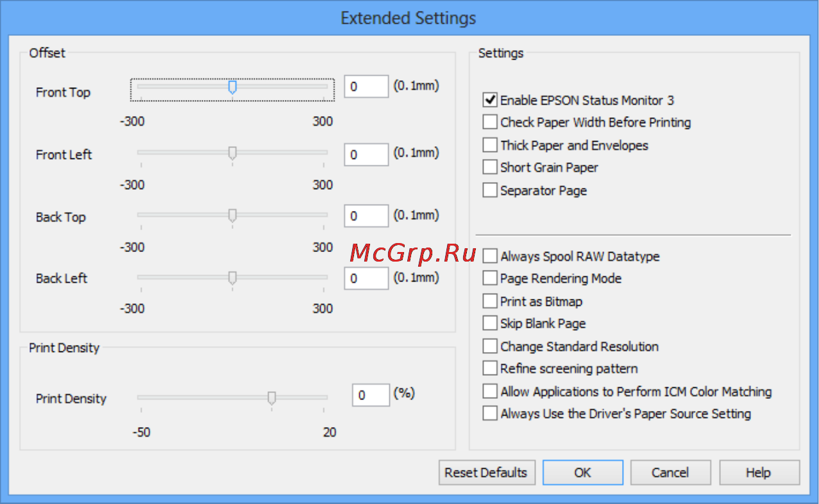Check the Separator Page box
The height and width of the screenshot is (504, 819).
click(490, 190)
